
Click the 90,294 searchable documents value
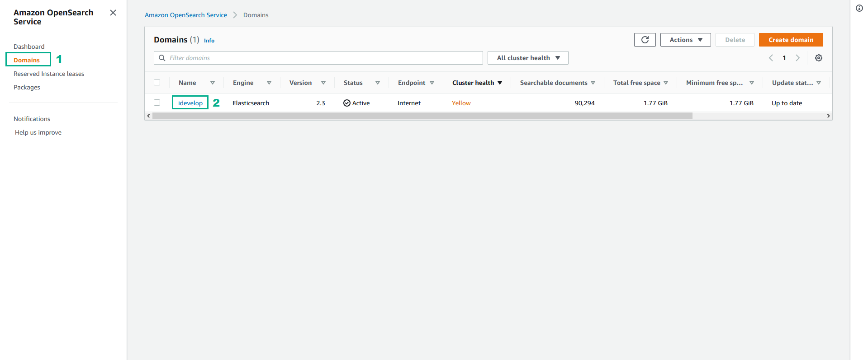tap(584, 103)
